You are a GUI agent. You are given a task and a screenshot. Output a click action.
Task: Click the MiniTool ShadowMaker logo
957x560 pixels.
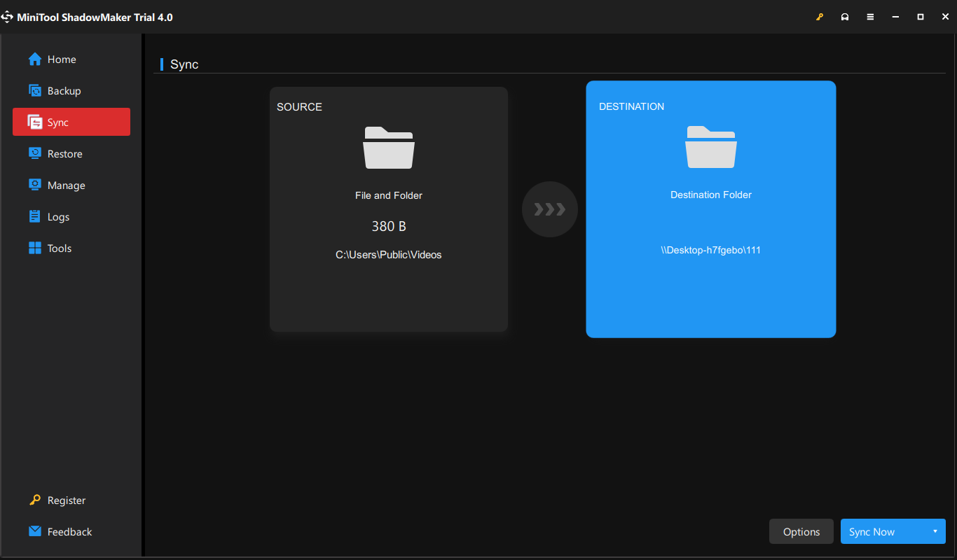pos(8,16)
